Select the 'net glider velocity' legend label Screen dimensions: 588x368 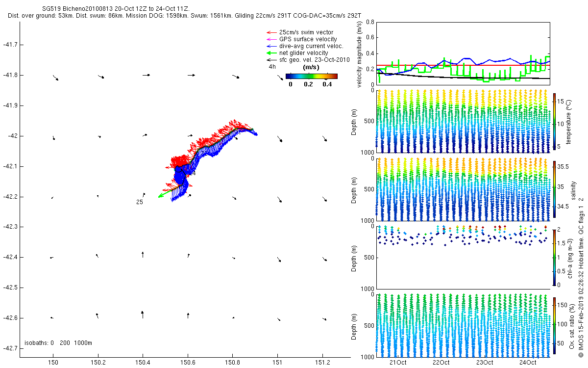pos(304,53)
